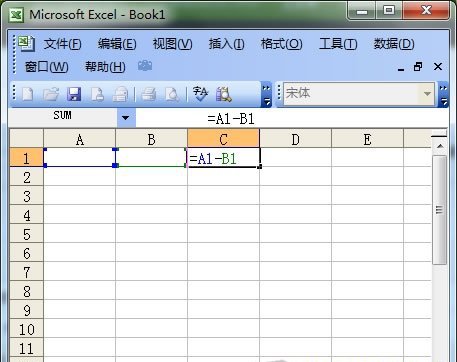This screenshot has width=457, height=362.
Task: Select row 5 header
Action: tap(26, 233)
